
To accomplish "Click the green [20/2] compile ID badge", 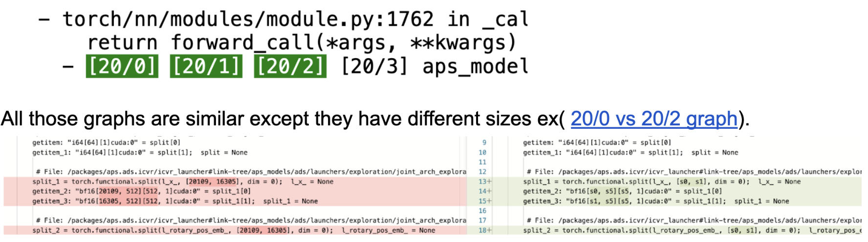I will (290, 66).
